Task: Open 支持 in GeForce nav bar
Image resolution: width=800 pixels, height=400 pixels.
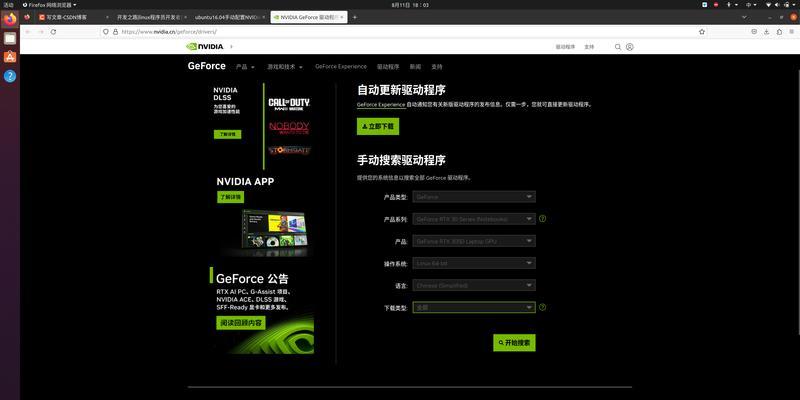Action: click(437, 67)
